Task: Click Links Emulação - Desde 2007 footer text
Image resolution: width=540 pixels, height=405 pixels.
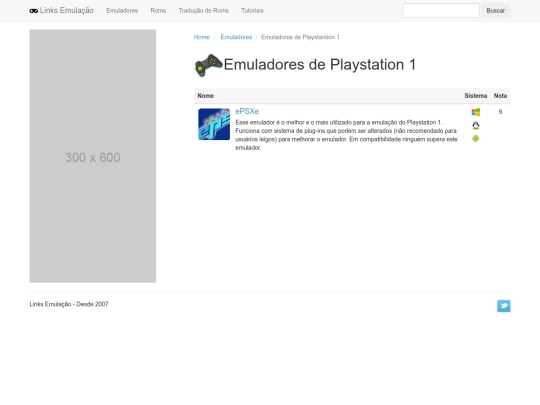Action: pos(69,304)
